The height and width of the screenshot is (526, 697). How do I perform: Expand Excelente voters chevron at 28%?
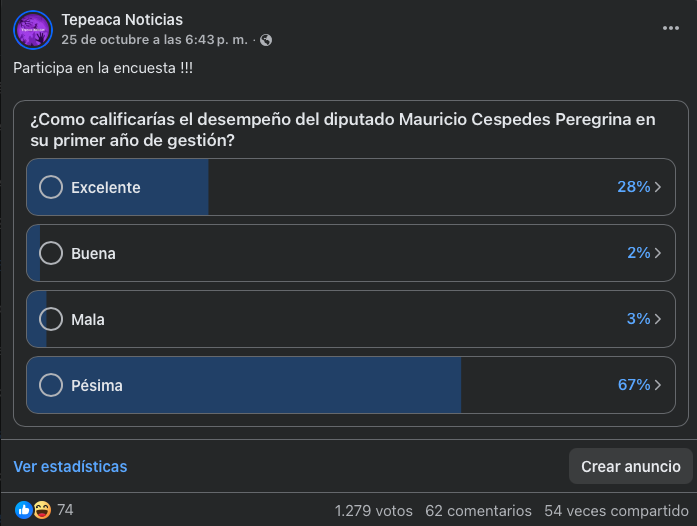[x=658, y=187]
